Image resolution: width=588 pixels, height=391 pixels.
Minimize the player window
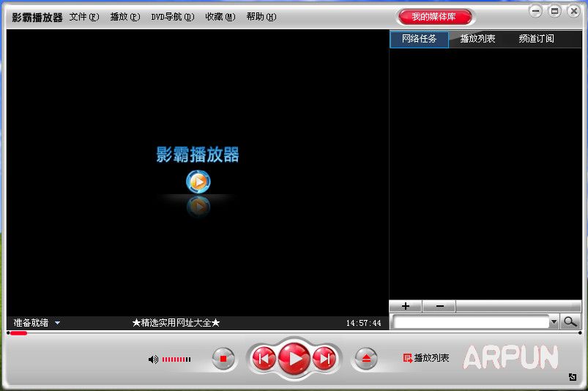(x=535, y=11)
